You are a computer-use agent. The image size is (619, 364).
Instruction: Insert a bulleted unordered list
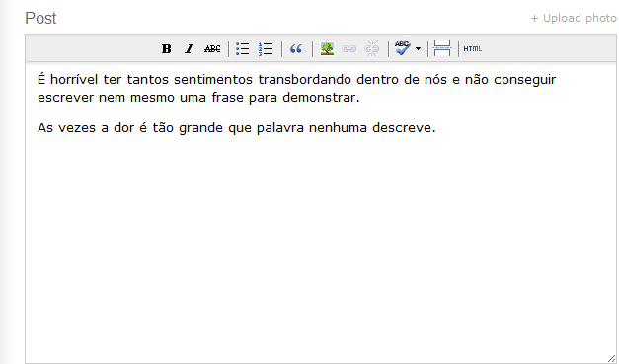click(243, 49)
